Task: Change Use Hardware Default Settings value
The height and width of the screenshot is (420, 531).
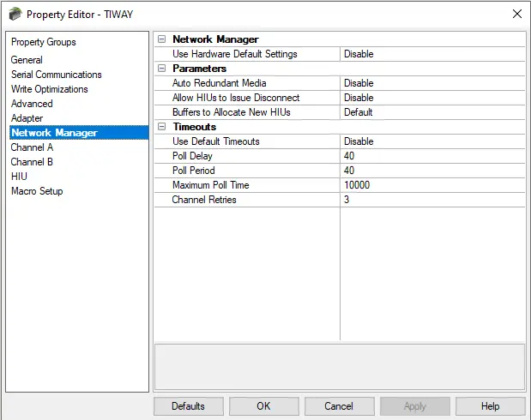Action: (x=432, y=54)
